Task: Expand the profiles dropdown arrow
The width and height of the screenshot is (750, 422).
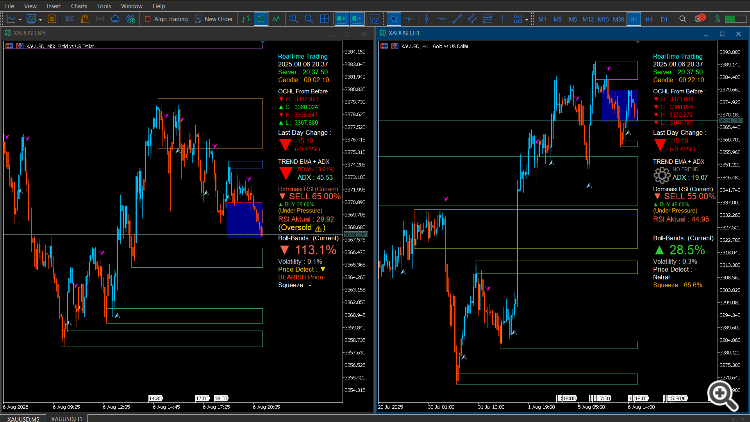Action: tap(40, 20)
